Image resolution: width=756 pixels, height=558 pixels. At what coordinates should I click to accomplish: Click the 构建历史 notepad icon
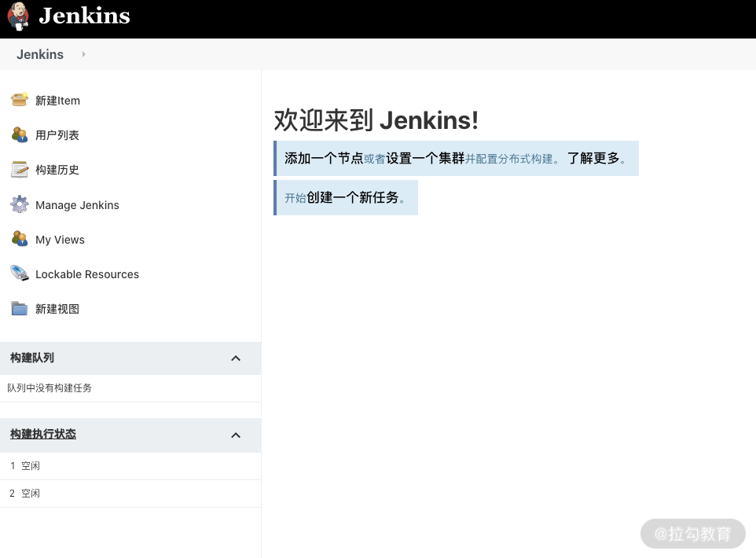coord(20,169)
